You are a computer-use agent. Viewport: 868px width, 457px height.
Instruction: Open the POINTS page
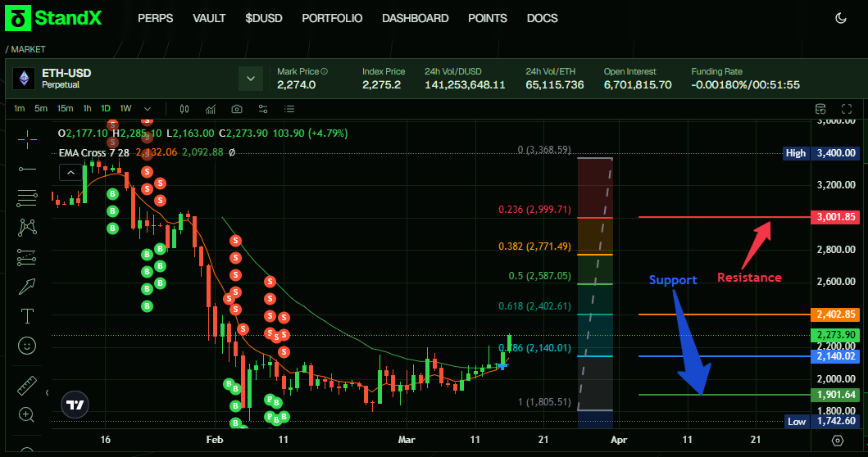(x=487, y=18)
